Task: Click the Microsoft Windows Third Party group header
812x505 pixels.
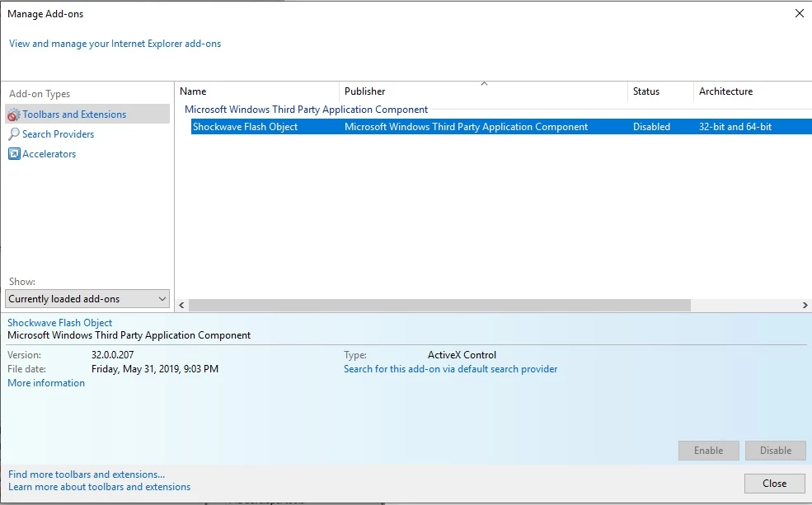Action: pyautogui.click(x=306, y=110)
